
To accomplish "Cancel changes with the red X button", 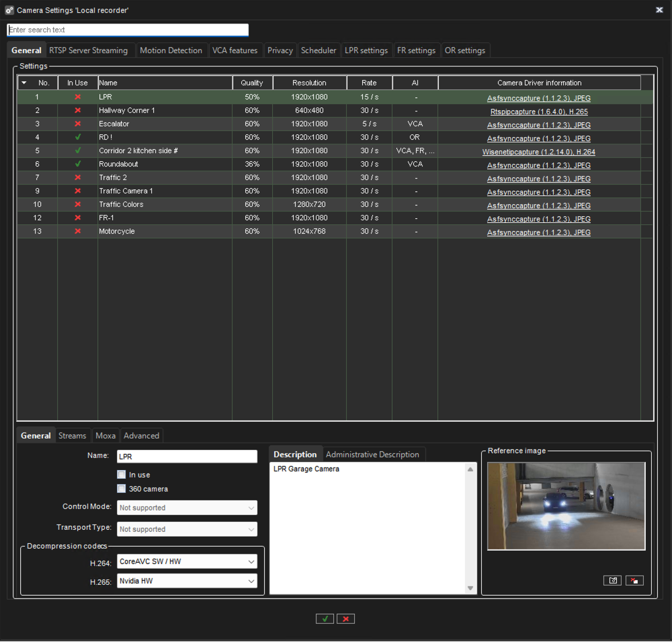I will 345,618.
